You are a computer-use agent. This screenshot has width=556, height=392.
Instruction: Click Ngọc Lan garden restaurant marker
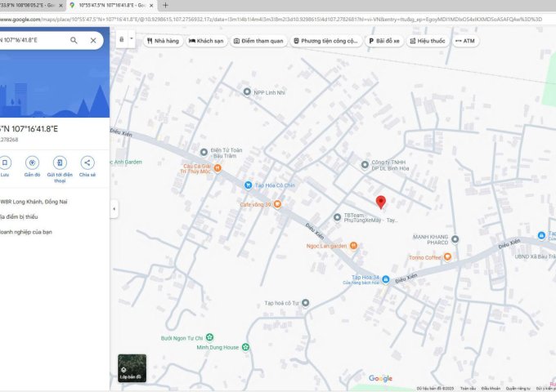(x=353, y=245)
